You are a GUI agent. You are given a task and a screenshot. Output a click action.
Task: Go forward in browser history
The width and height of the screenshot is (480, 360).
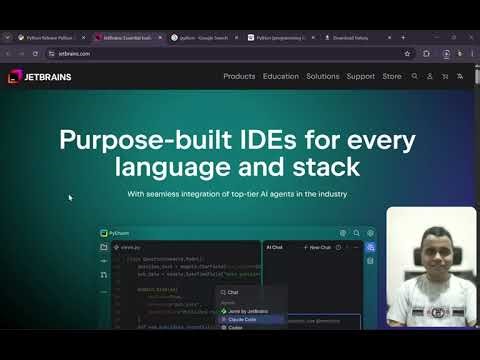[22, 53]
